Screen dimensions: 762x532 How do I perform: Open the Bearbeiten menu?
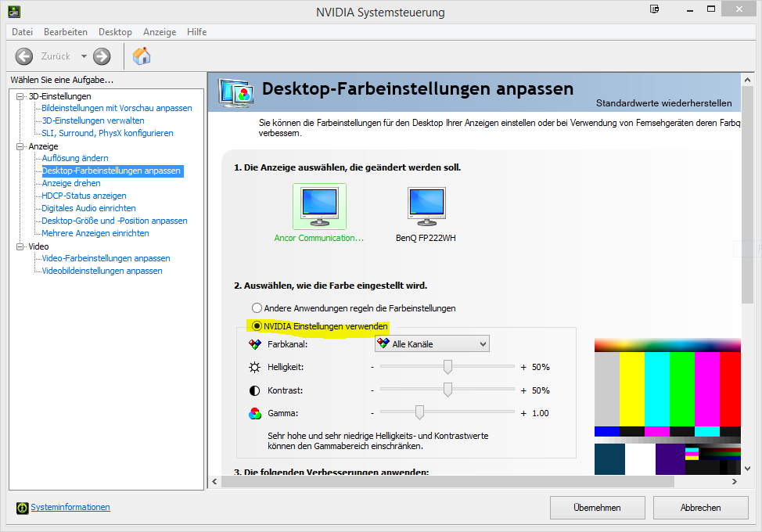(66, 32)
